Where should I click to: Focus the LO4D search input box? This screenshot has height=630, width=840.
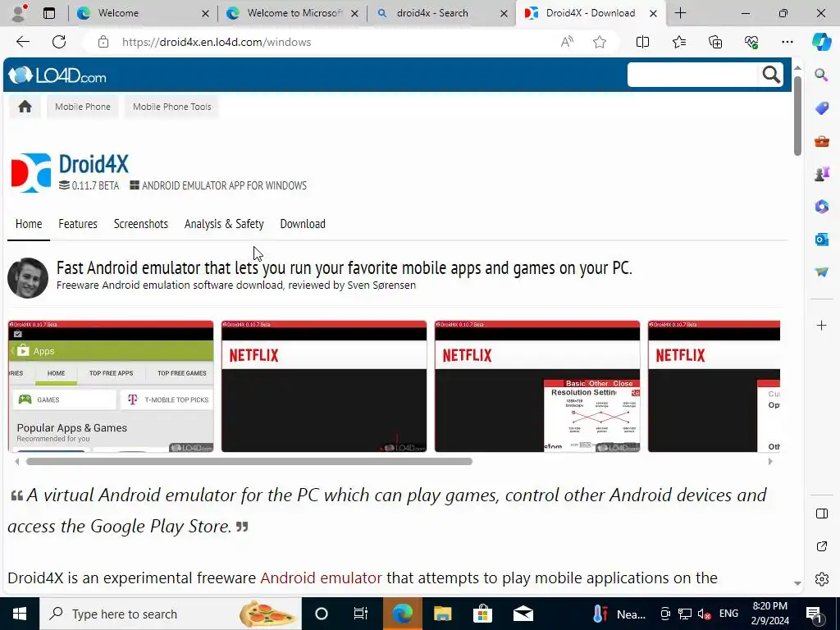(693, 75)
